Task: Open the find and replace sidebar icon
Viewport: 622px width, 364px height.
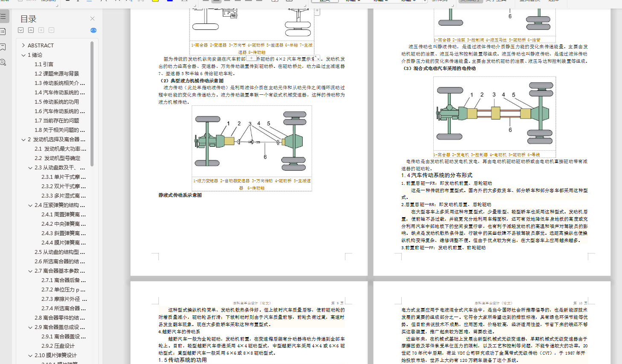Action: click(x=3, y=62)
